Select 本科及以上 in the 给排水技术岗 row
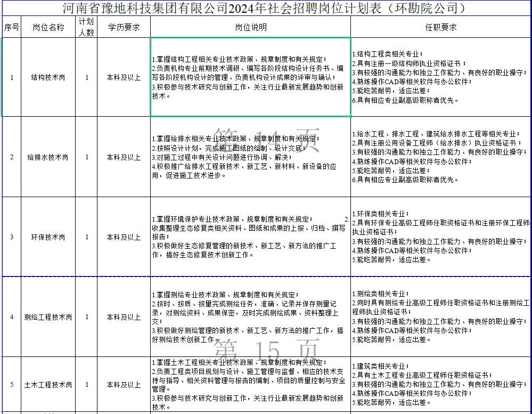 pos(124,157)
